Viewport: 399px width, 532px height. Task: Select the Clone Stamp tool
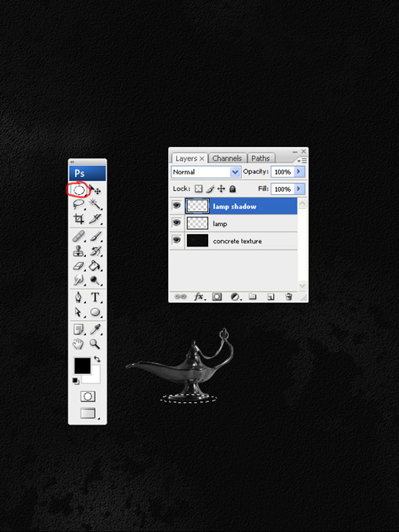(x=78, y=250)
